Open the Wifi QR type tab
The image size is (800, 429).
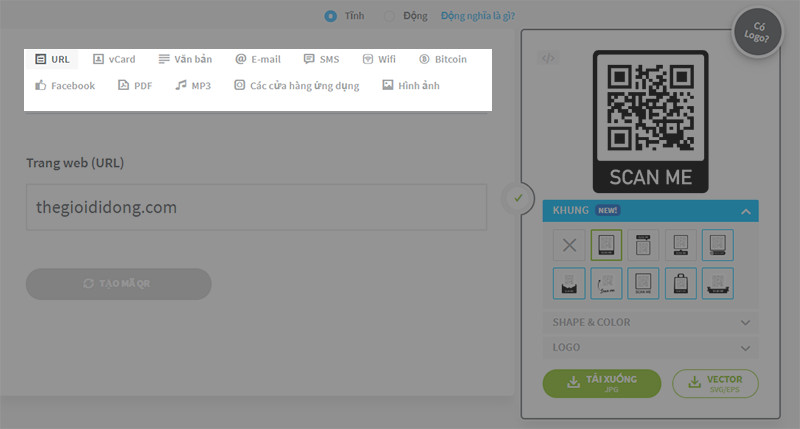[x=379, y=59]
